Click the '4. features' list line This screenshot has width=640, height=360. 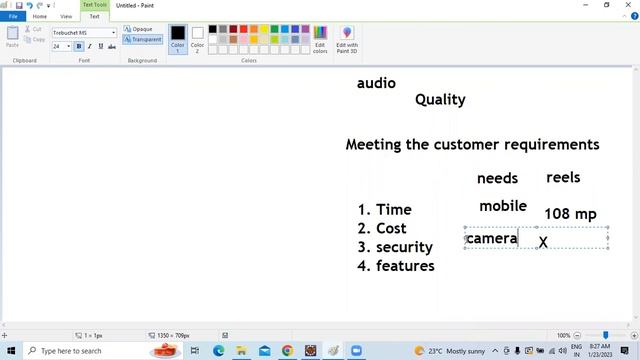396,266
